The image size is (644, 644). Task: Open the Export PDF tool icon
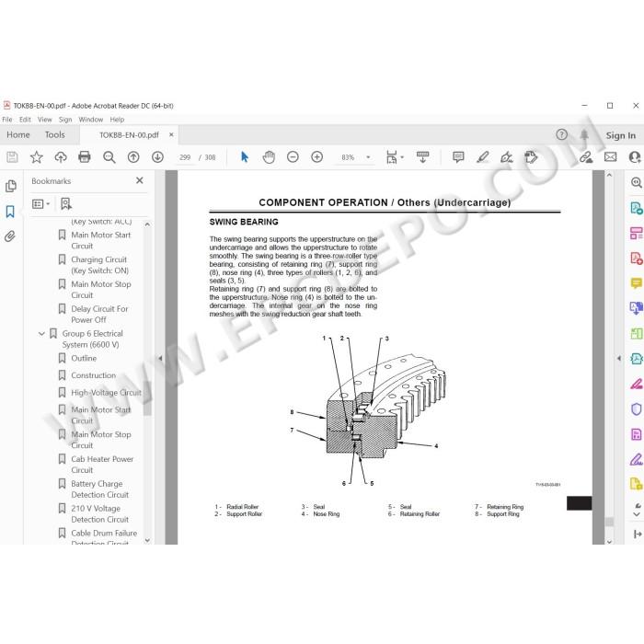click(x=637, y=208)
